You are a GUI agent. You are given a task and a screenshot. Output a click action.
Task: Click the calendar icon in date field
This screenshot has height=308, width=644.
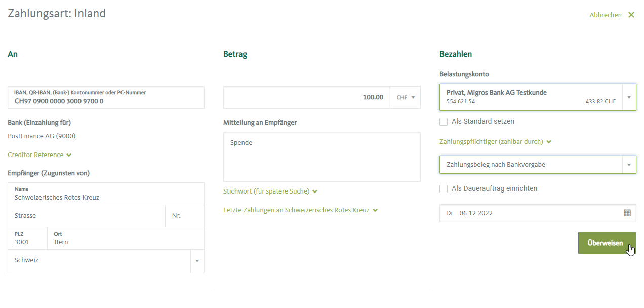pos(627,213)
